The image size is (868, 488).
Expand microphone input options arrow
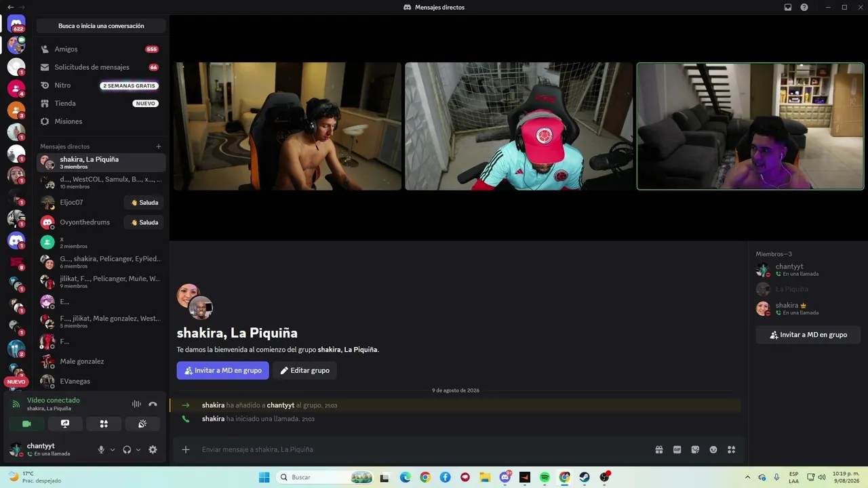pyautogui.click(x=113, y=449)
